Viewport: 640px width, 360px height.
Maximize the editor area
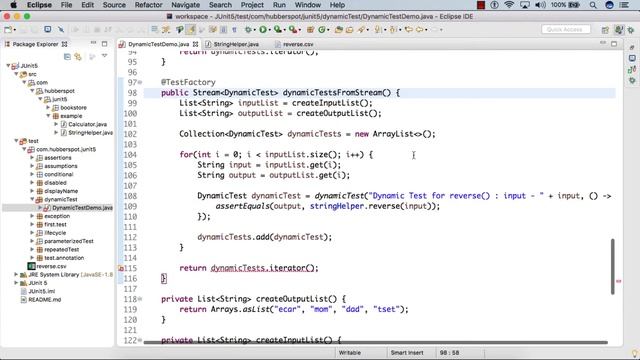(614, 44)
